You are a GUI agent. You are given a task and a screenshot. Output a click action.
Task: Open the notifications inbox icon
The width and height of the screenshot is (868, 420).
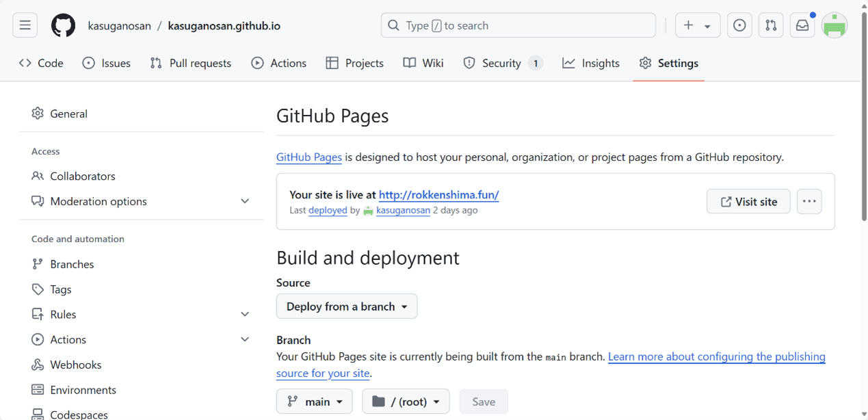(x=802, y=25)
